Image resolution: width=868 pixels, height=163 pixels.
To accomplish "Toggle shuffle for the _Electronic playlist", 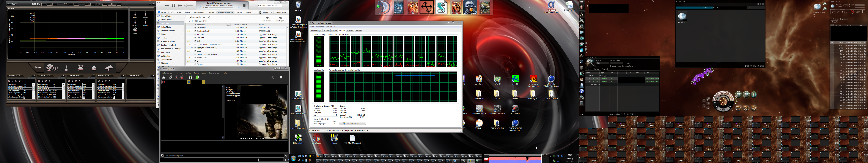I will 209,17.
